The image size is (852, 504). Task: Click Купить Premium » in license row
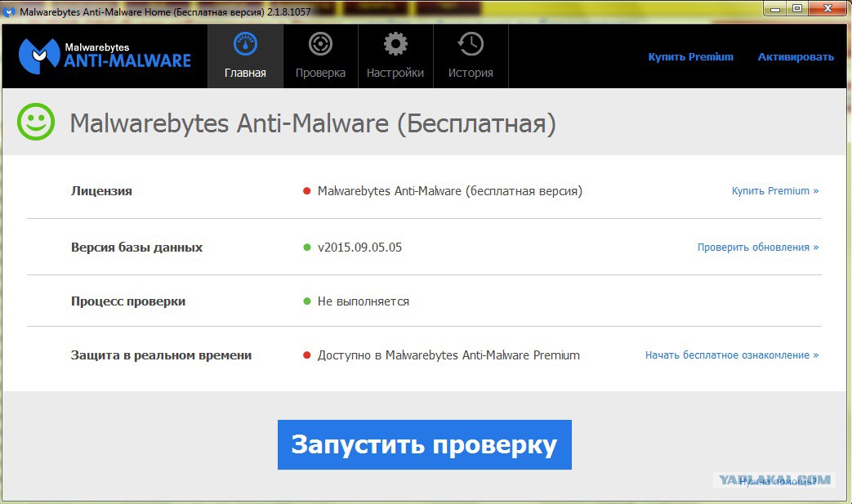tap(775, 190)
